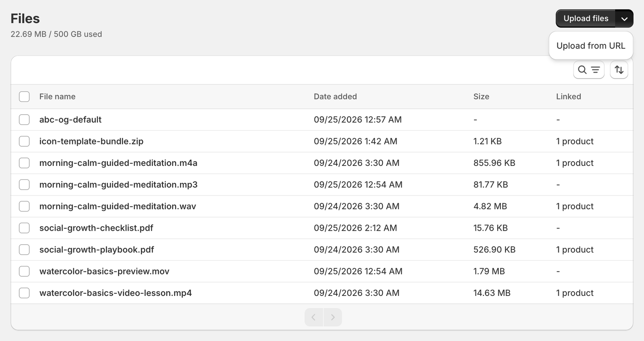Open the sort files options
Screen dimensions: 644x341
coord(619,70)
